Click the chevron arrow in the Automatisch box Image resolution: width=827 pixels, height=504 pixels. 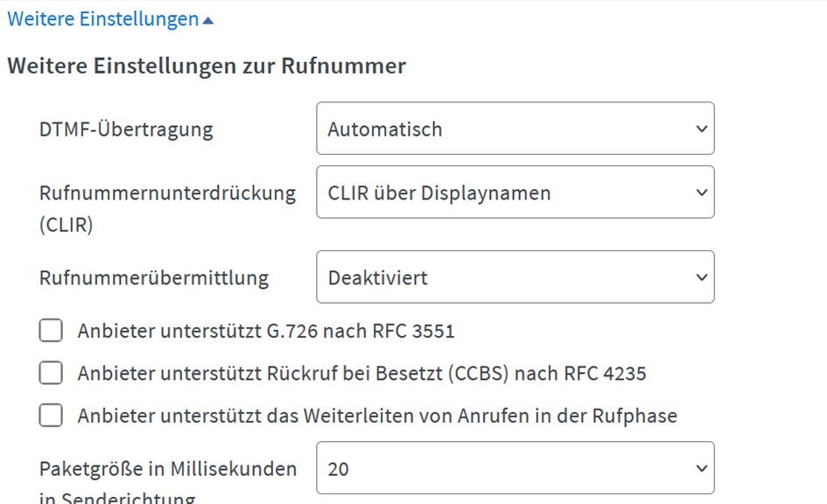[702, 129]
